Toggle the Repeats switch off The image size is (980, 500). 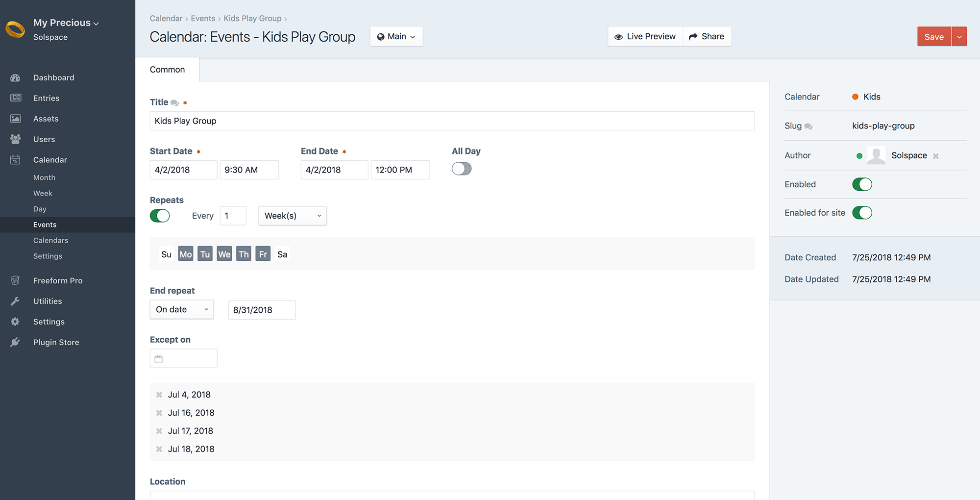pos(160,216)
